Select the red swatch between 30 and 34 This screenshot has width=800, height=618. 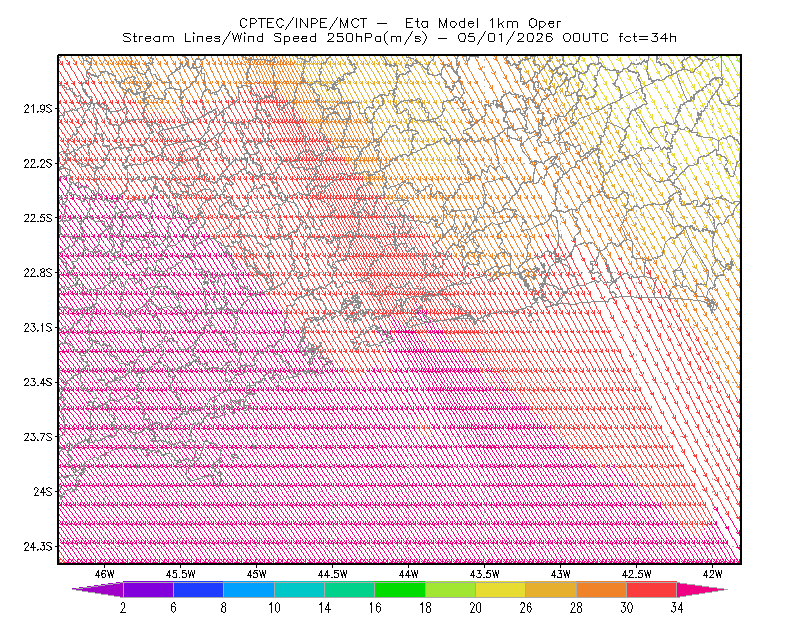coord(652,589)
